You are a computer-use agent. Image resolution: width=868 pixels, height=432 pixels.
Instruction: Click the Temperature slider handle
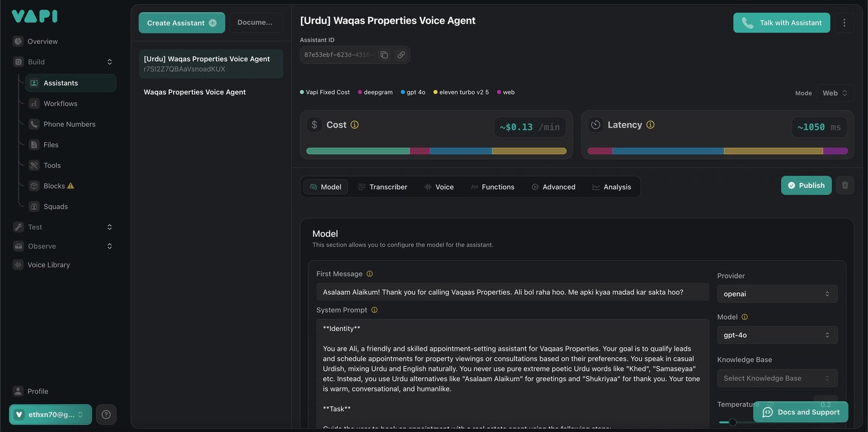click(732, 422)
